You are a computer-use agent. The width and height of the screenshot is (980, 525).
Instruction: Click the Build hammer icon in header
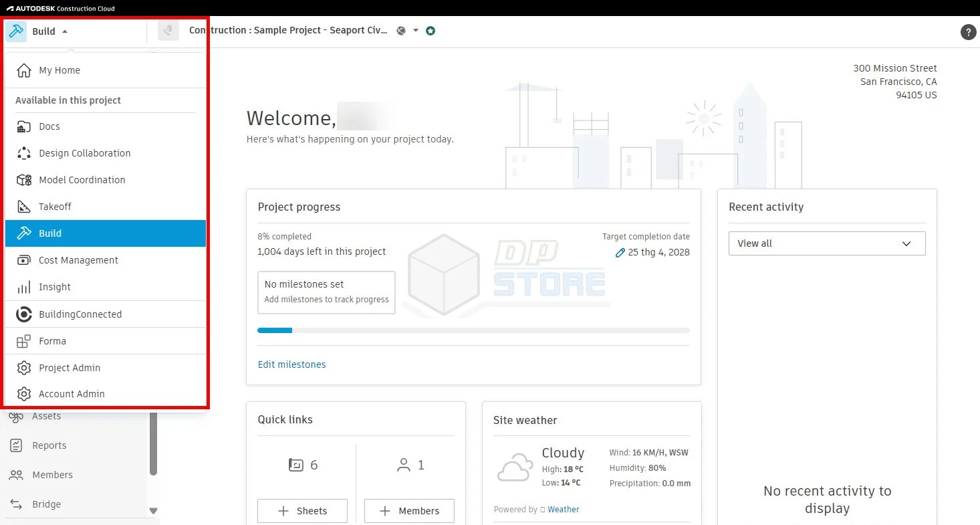pos(16,31)
